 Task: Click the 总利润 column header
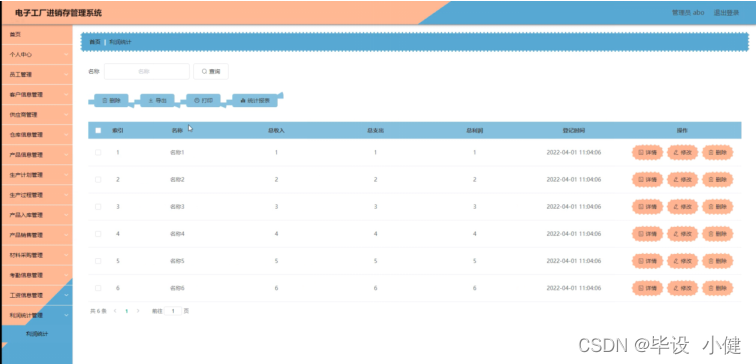pos(474,131)
